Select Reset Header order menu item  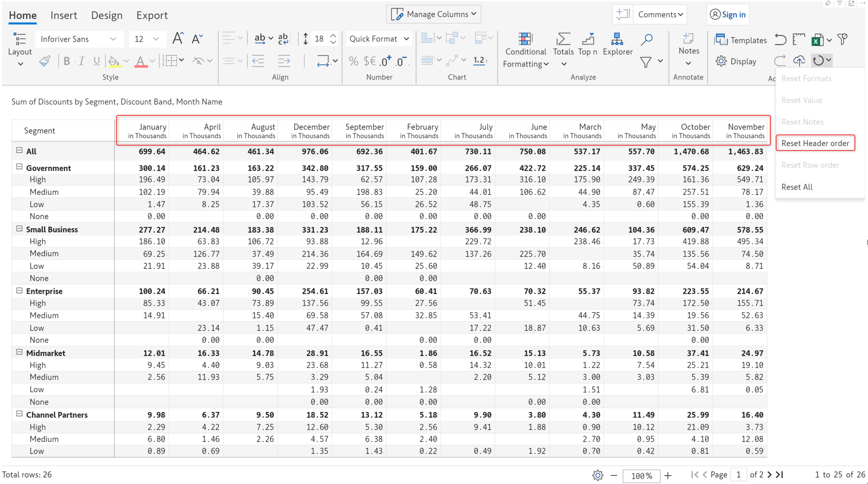coord(815,143)
